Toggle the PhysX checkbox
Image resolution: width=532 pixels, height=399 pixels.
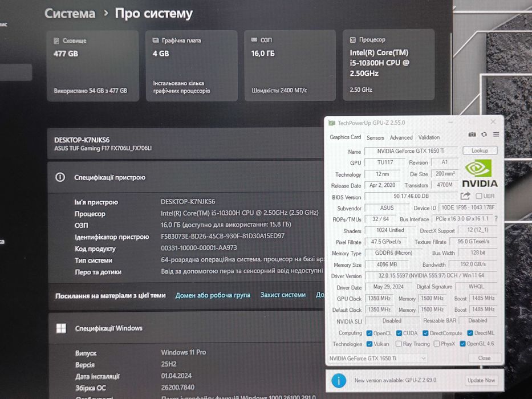437,344
